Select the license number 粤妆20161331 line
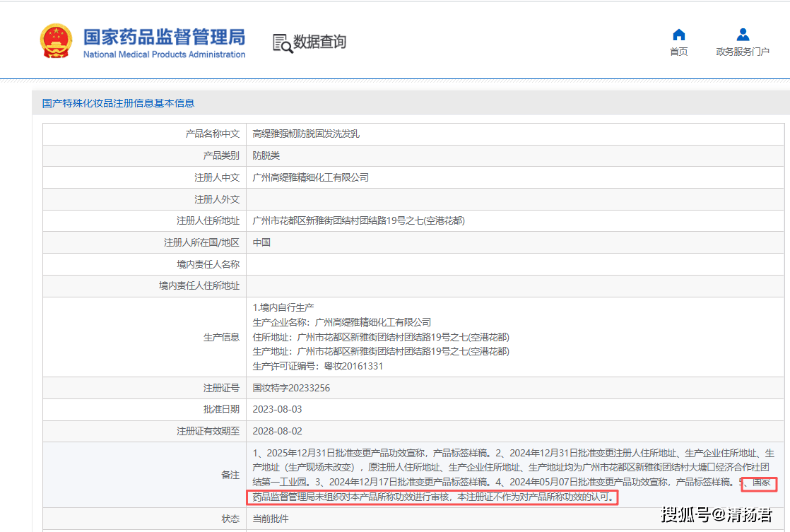Image resolution: width=790 pixels, height=532 pixels. (317, 366)
